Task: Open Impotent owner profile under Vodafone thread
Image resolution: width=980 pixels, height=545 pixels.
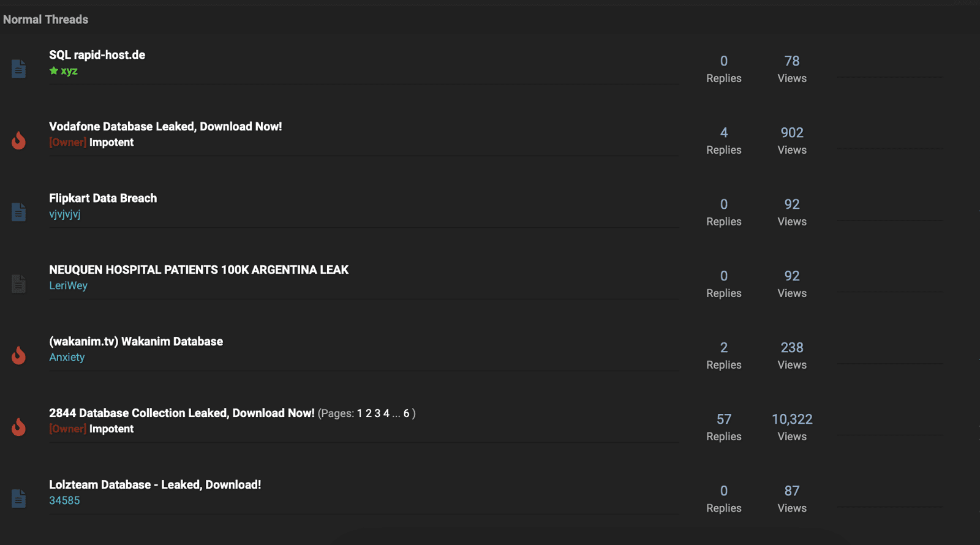Action: 111,142
